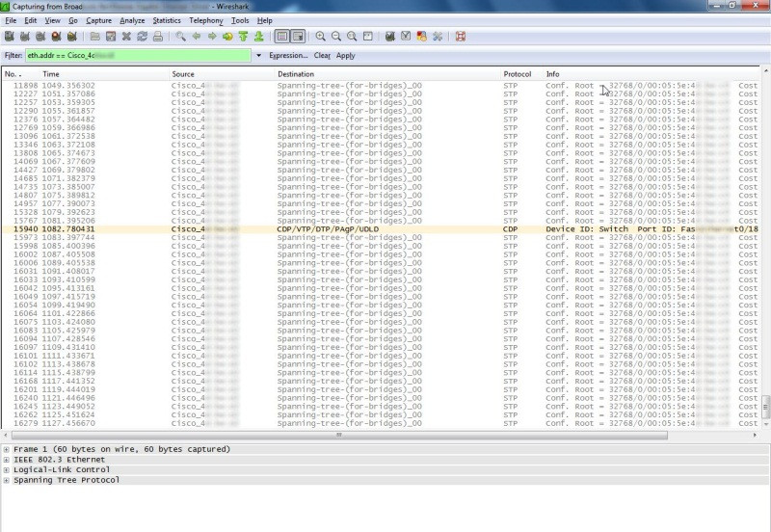771x532 pixels.
Task: Clear the display filter
Action: pos(322,56)
